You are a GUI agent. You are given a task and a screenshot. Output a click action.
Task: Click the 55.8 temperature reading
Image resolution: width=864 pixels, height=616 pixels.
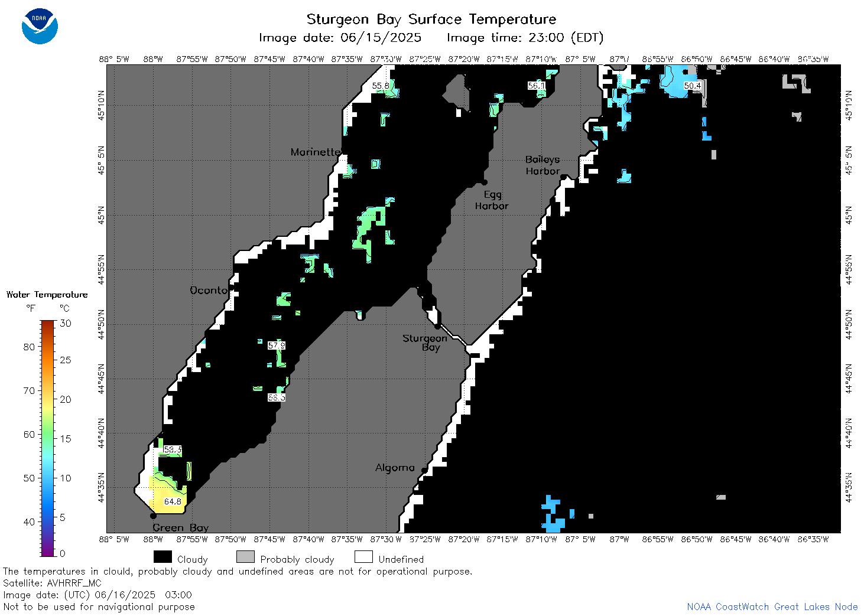pos(381,86)
